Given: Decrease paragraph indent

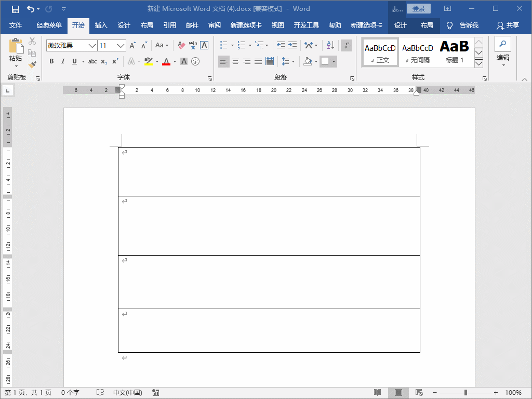Looking at the screenshot, I should pos(281,45).
